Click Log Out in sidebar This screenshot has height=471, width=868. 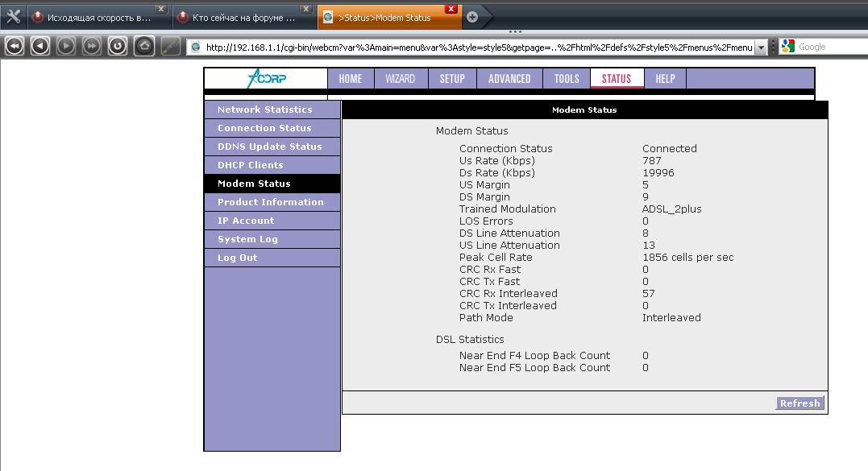tap(272, 258)
